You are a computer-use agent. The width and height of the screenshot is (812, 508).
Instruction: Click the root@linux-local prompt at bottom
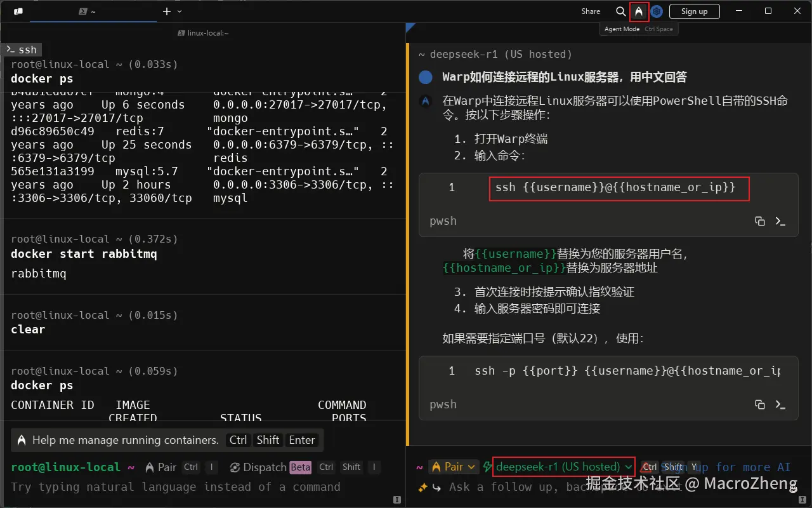click(65, 467)
